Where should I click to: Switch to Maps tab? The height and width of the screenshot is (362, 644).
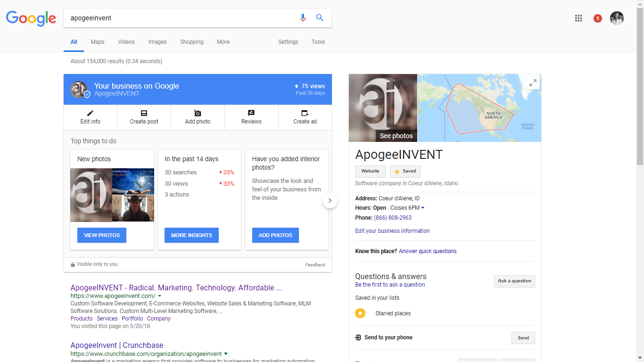click(98, 42)
